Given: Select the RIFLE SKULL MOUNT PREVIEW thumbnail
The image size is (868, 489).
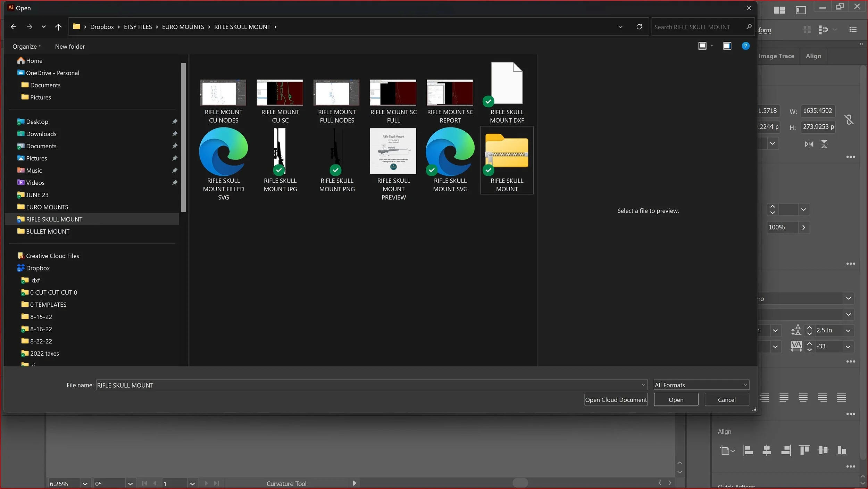Looking at the screenshot, I should pyautogui.click(x=393, y=151).
